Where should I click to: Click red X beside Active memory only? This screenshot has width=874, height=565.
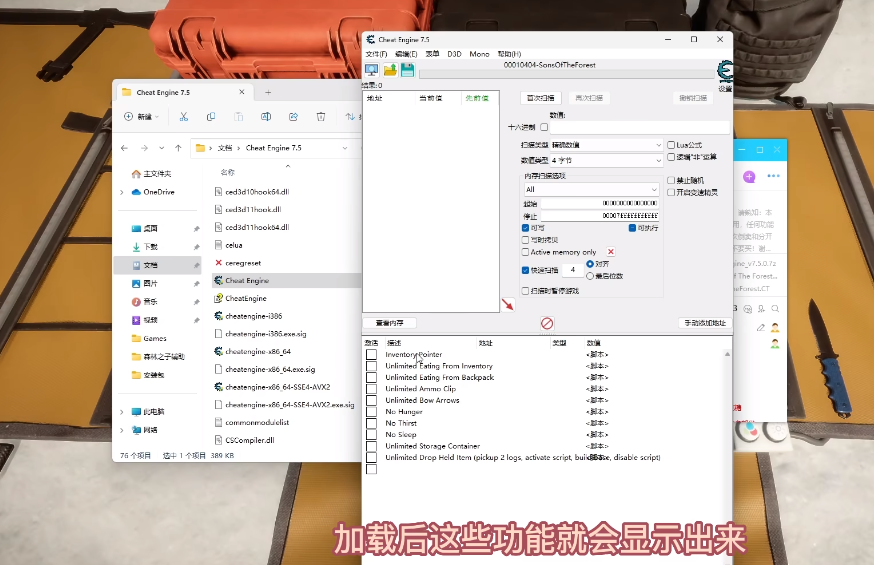611,252
